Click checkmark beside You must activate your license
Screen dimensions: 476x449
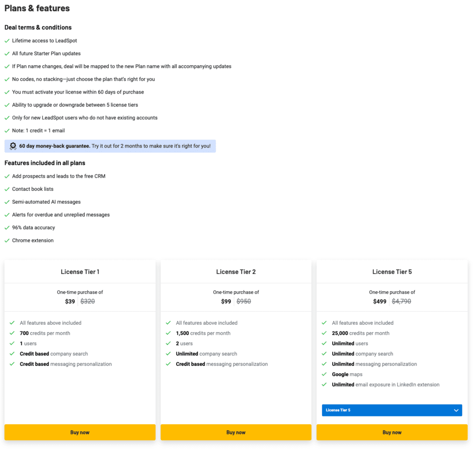[7, 92]
